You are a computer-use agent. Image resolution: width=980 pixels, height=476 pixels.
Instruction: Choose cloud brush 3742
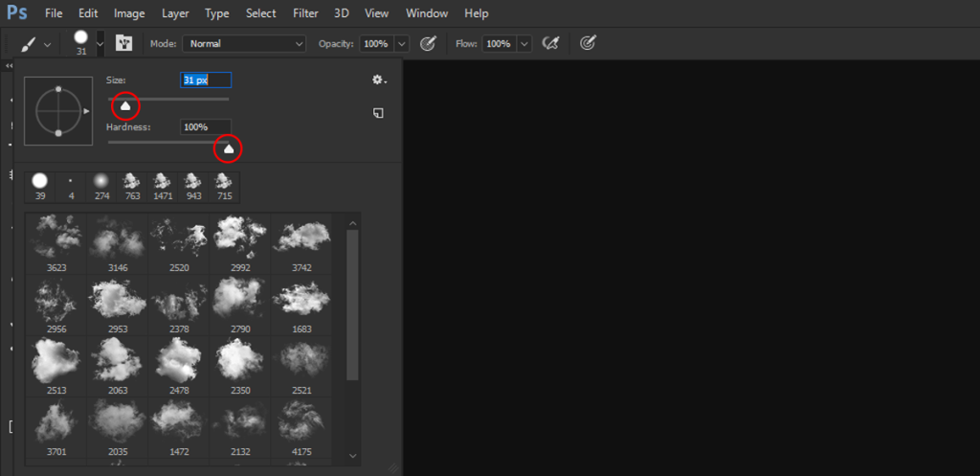click(x=301, y=243)
